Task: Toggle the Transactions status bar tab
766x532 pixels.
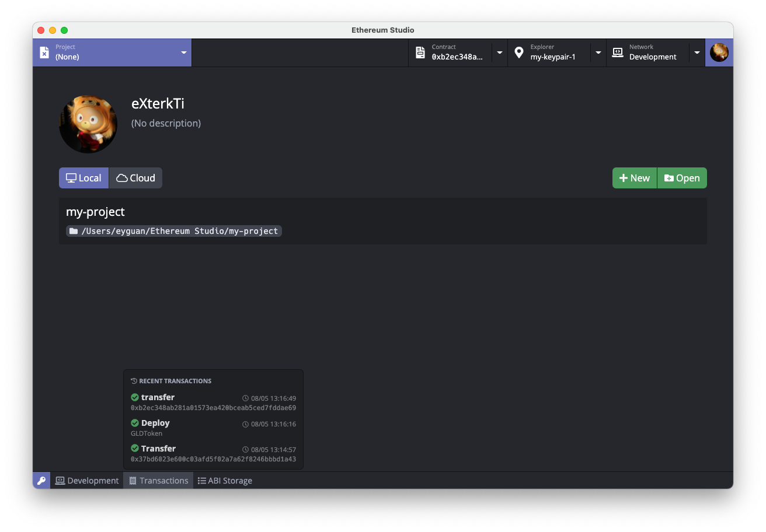Action: [158, 481]
